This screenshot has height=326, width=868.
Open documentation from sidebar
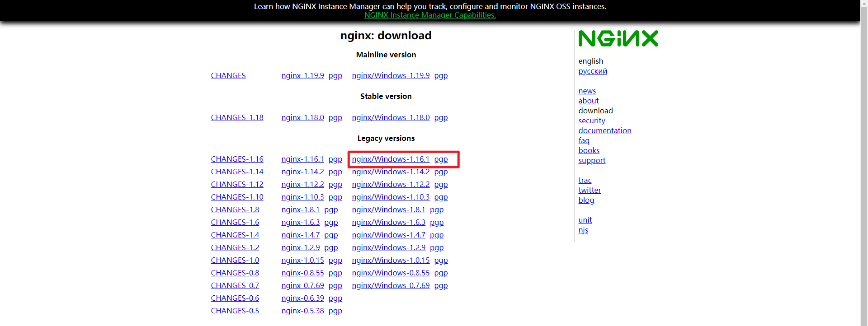(x=604, y=130)
